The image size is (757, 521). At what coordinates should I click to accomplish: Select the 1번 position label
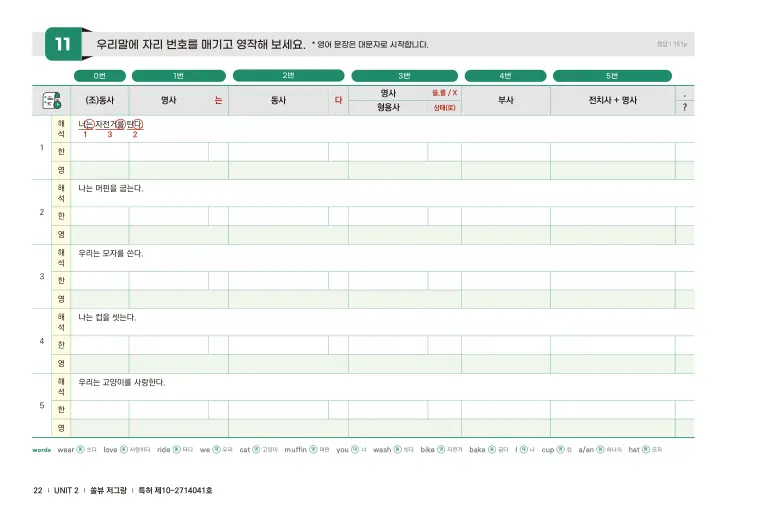(179, 76)
